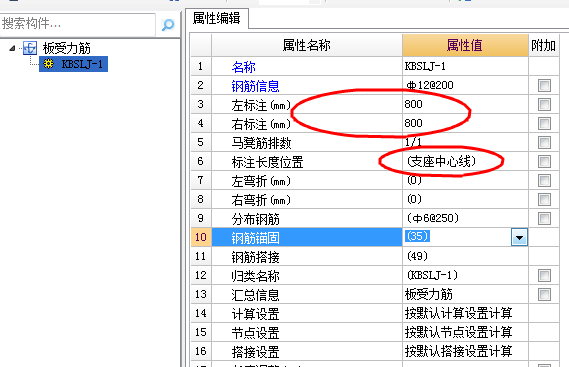Click row number 10 header
The height and width of the screenshot is (367, 569).
coord(201,237)
